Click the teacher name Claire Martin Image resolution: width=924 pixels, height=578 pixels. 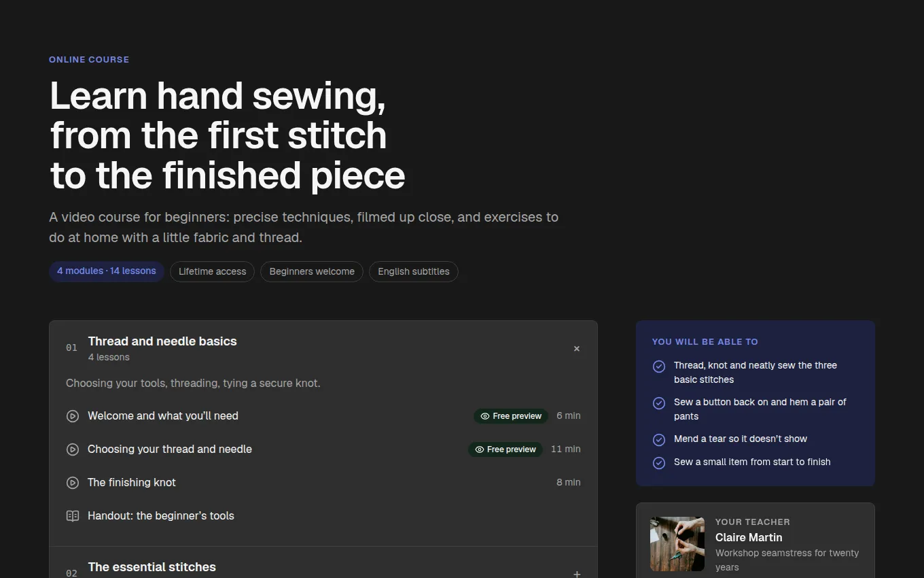749,537
